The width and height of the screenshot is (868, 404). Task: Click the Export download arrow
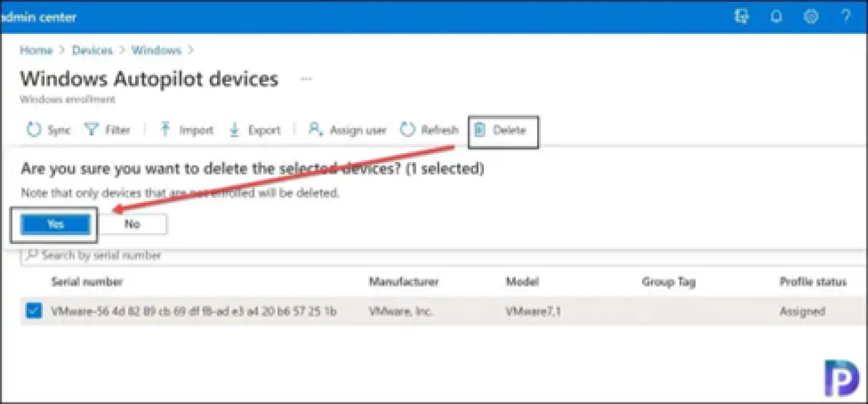234,130
